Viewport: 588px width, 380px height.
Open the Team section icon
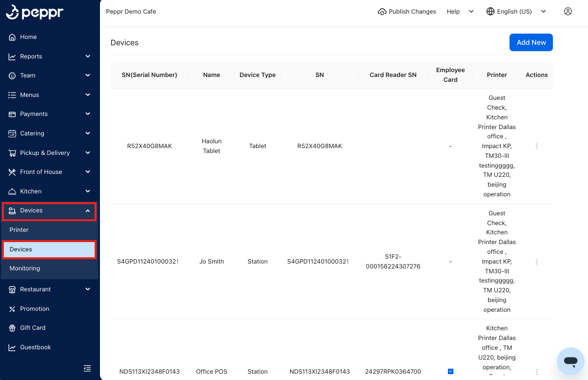[12, 76]
